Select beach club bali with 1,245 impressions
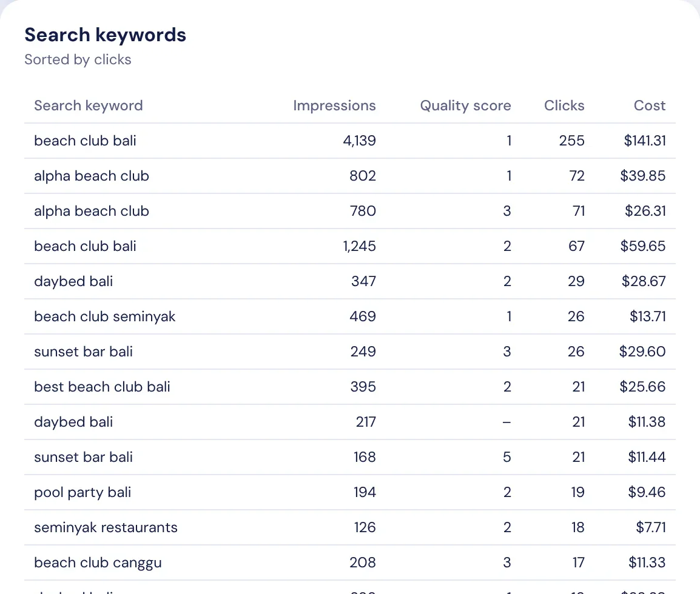 pos(350,246)
